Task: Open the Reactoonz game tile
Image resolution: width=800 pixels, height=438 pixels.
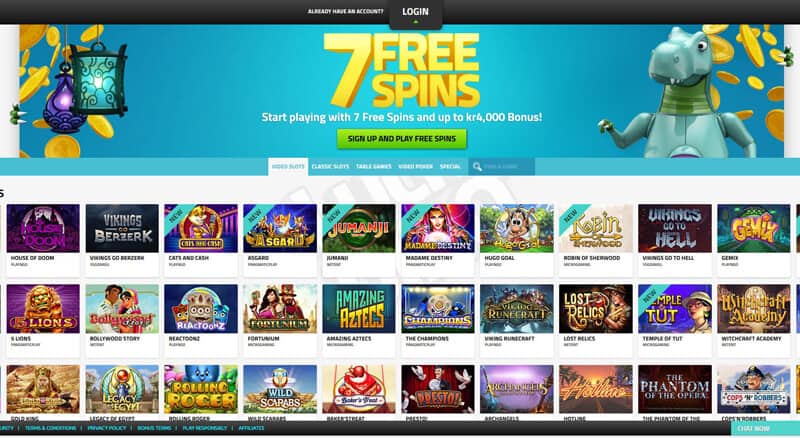Action: (201, 309)
